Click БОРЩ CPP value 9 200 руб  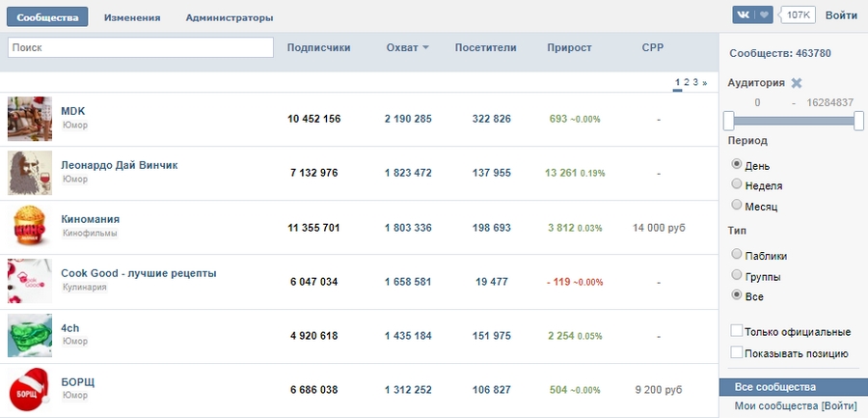[659, 390]
